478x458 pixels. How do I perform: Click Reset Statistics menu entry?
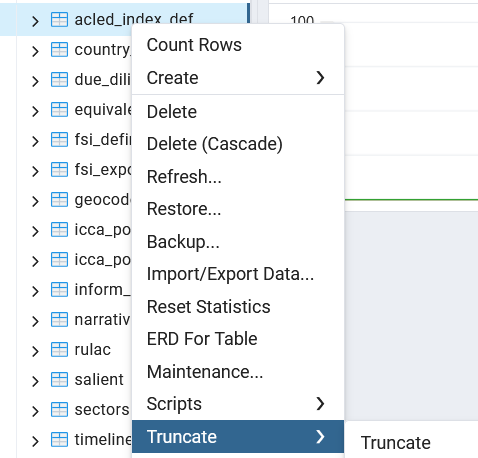pos(238,307)
